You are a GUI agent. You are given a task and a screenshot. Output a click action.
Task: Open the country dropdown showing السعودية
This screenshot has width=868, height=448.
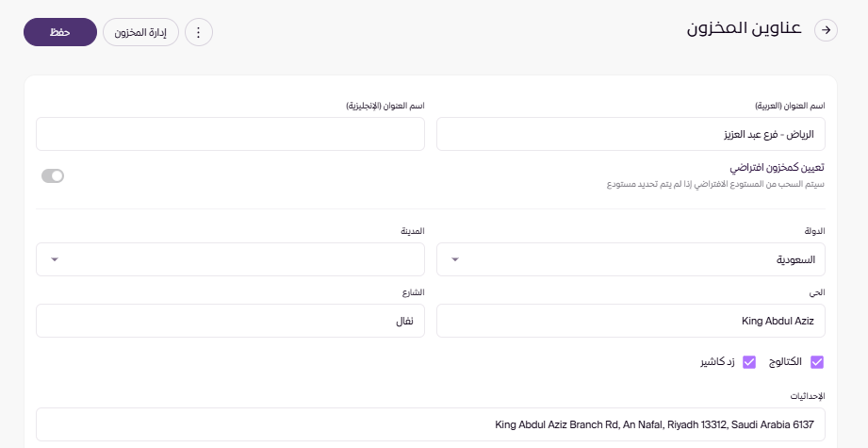[630, 259]
